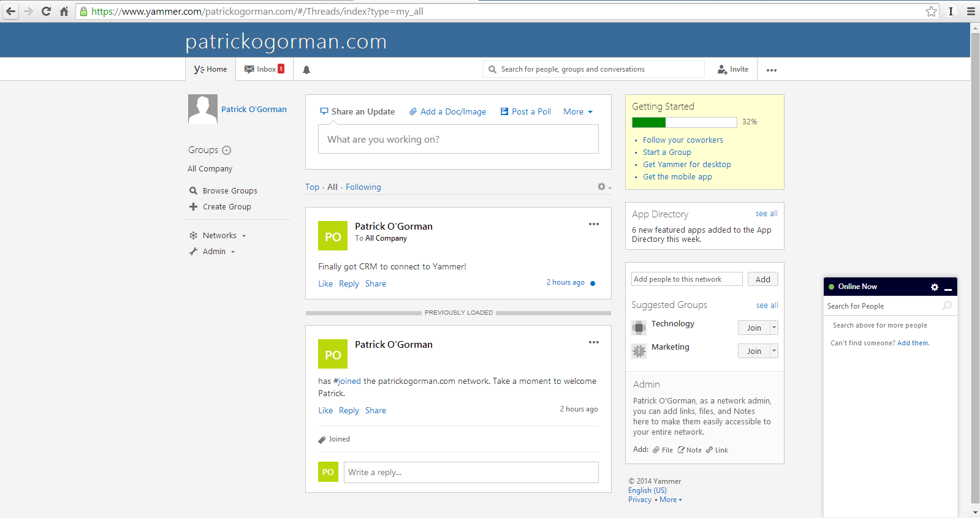Open dropdown arrow next to Marketing Join
The image size is (980, 518).
coord(774,351)
